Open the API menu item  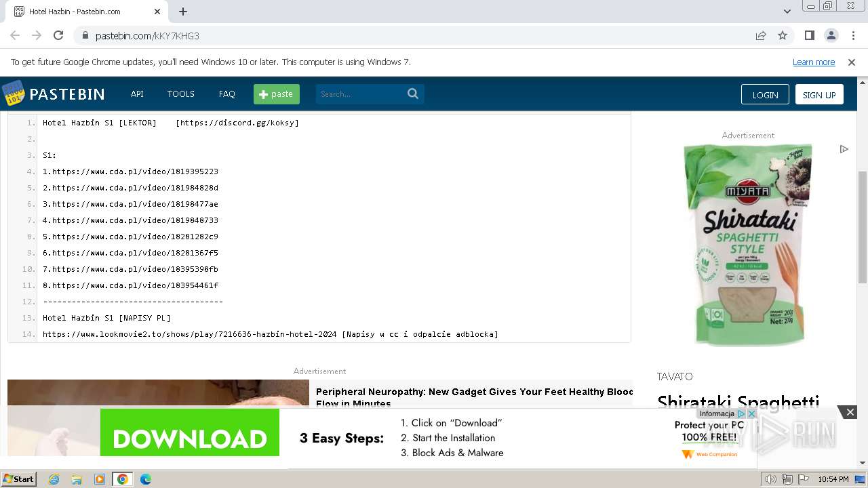[137, 94]
